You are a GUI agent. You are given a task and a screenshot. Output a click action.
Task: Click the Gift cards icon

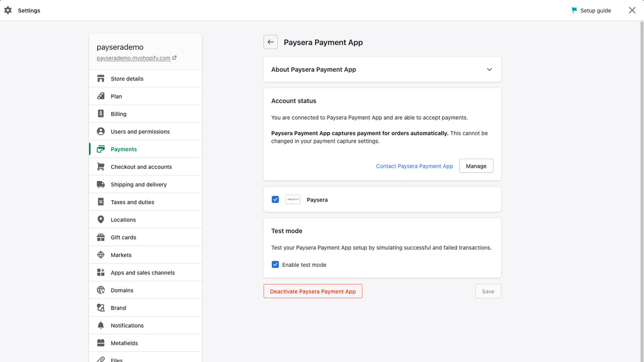[x=101, y=237]
